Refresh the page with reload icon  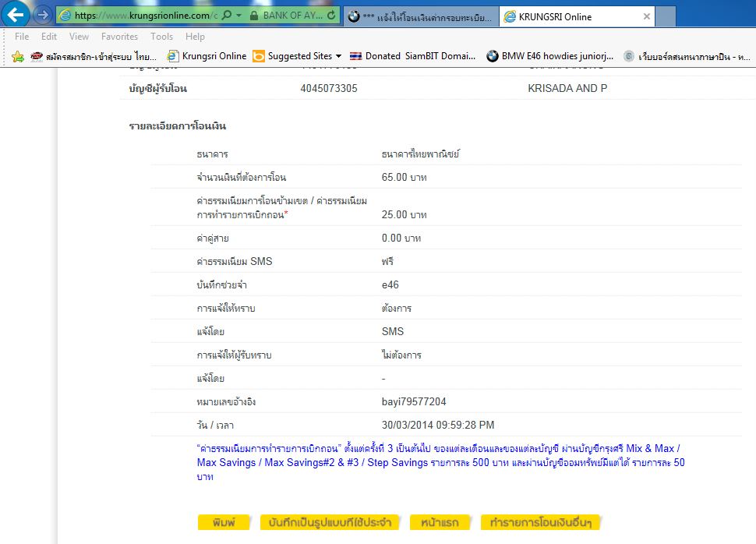click(x=331, y=16)
